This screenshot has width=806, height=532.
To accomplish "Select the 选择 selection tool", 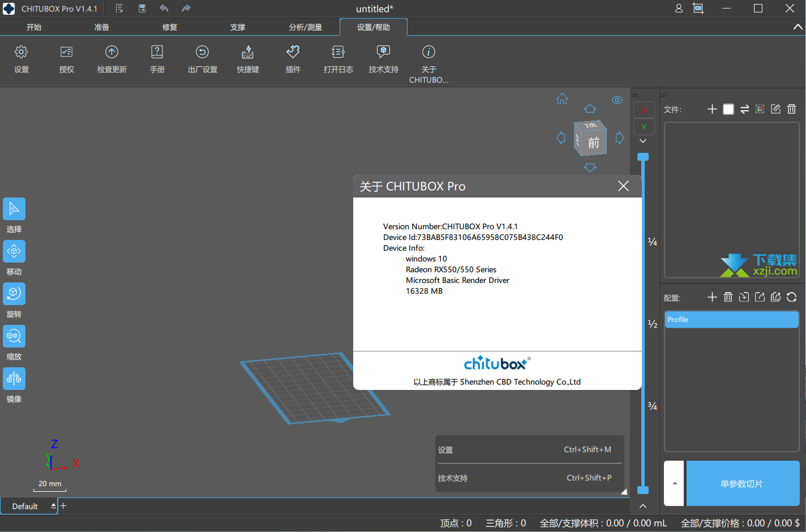I will pos(14,209).
